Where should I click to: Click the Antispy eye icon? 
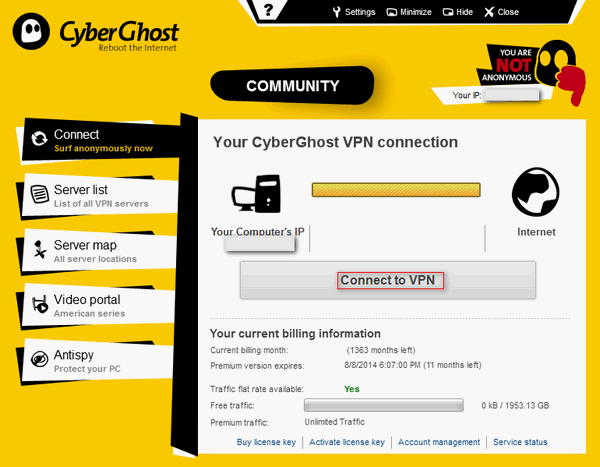coord(39,359)
